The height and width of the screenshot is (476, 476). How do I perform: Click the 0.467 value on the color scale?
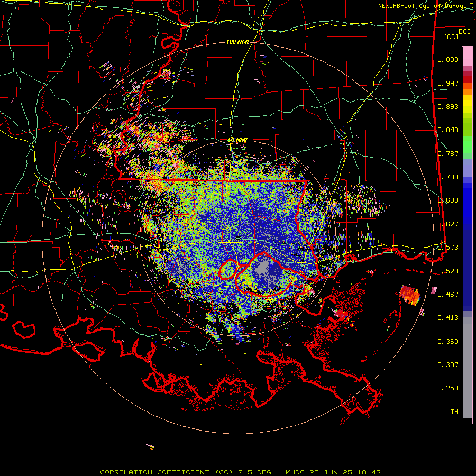(448, 295)
